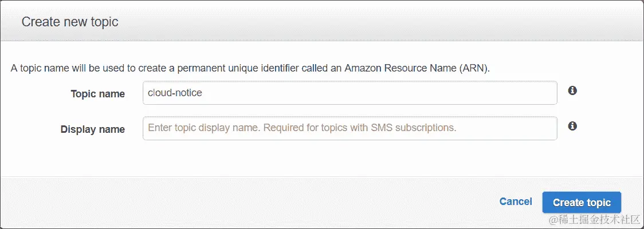644x229 pixels.
Task: Click the 'cloud-notice' text in Topic name
Action: pos(175,93)
